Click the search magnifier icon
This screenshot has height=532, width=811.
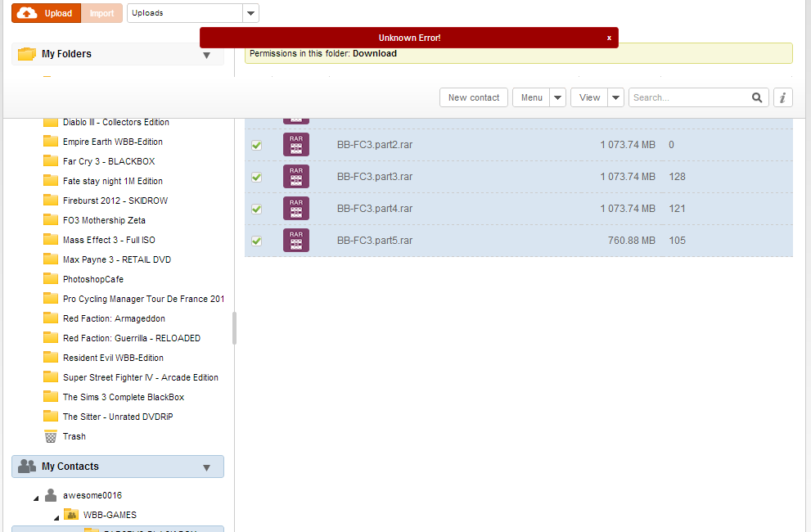[x=757, y=97]
